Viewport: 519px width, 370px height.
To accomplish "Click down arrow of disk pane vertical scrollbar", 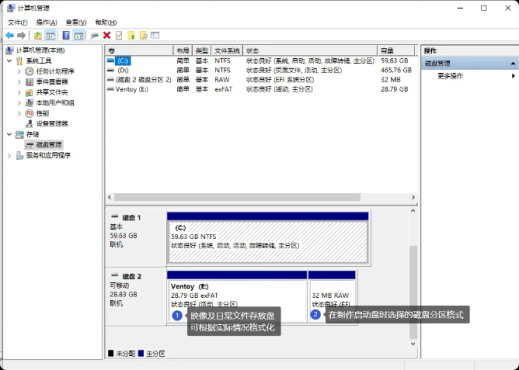I will [413, 344].
